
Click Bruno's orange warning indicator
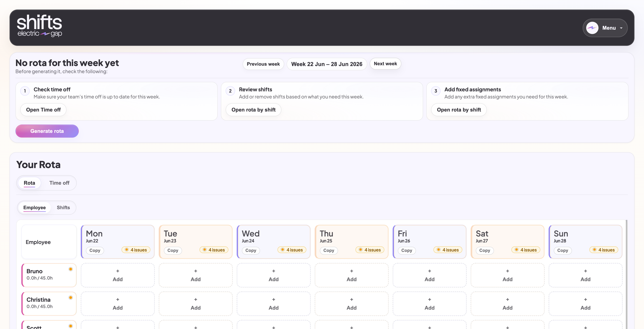(70, 269)
